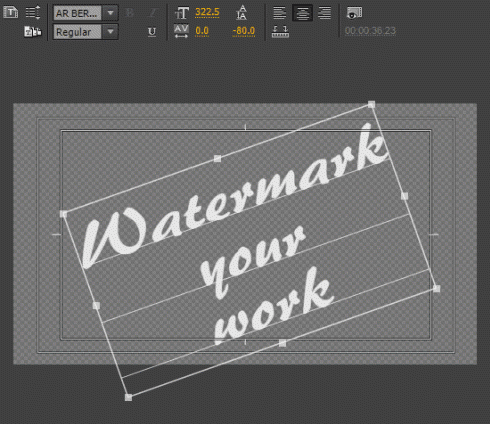The height and width of the screenshot is (424, 490).
Task: Click the font size icon
Action: 182,13
